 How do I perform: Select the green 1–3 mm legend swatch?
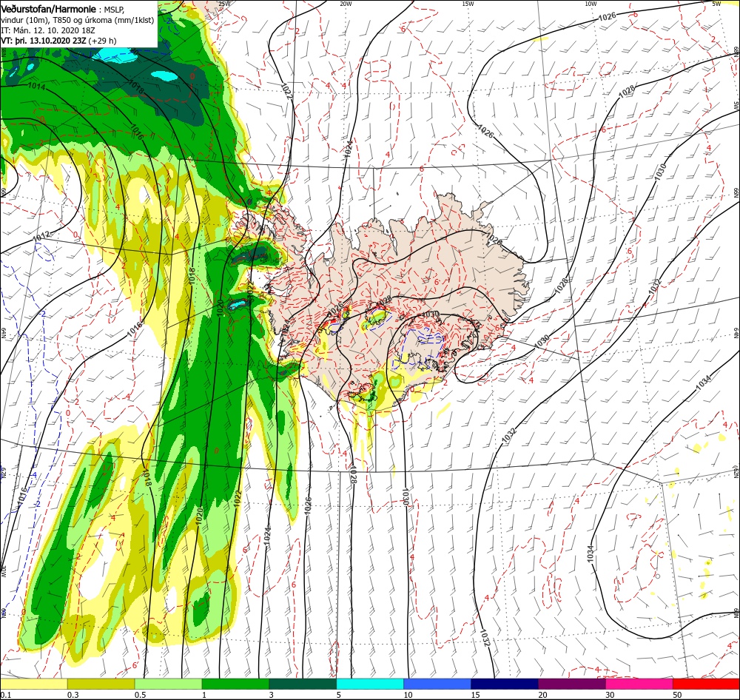coord(235,684)
